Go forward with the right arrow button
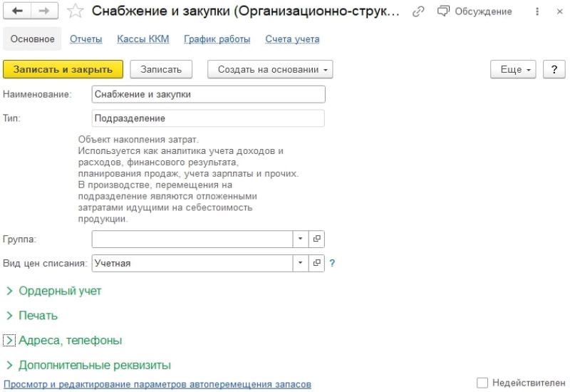This screenshot has width=570, height=392. tap(44, 11)
